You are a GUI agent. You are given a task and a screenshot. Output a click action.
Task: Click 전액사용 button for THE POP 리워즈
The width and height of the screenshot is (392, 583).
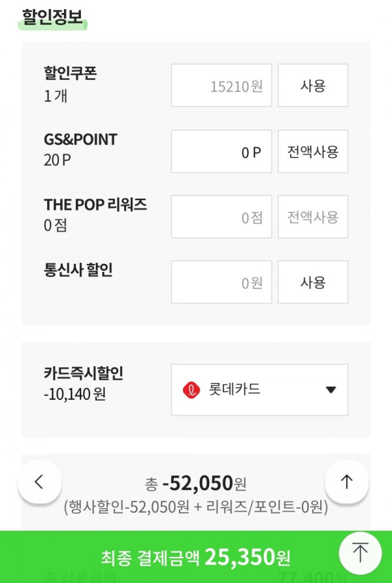[313, 217]
